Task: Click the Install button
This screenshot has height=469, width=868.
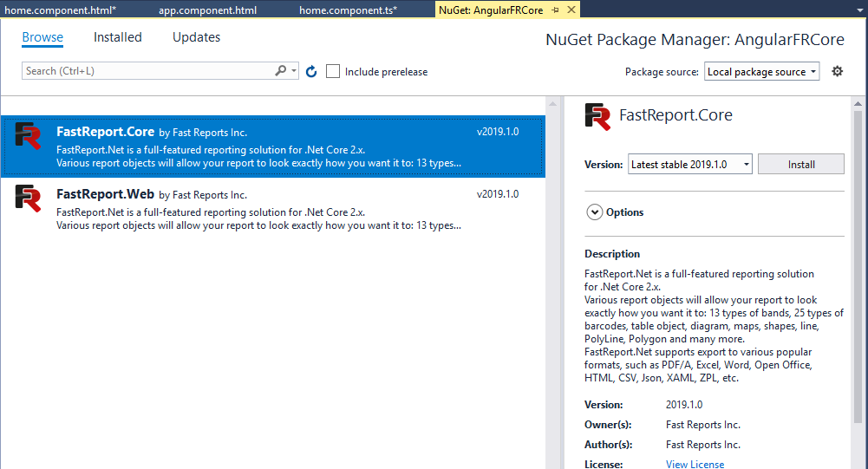Action: (x=800, y=164)
